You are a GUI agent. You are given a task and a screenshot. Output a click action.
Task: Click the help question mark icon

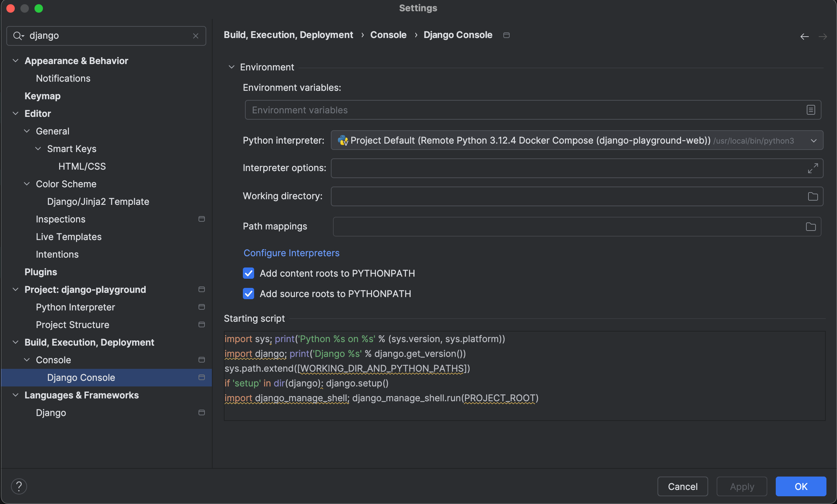[x=19, y=486]
